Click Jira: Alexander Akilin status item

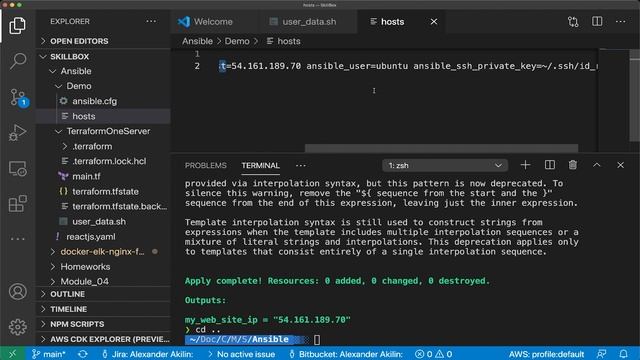pos(147,354)
